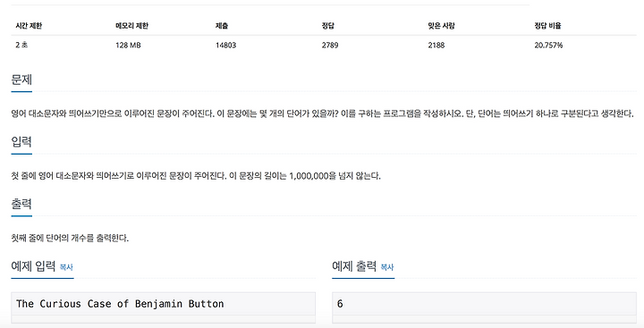
Task: Click the 128 MB memory limit value
Action: coord(128,46)
